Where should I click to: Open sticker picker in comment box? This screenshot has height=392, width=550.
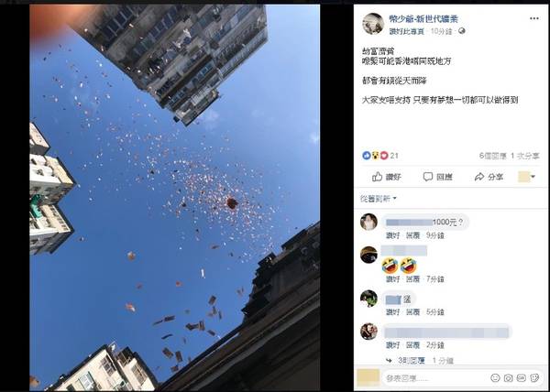pos(534,378)
